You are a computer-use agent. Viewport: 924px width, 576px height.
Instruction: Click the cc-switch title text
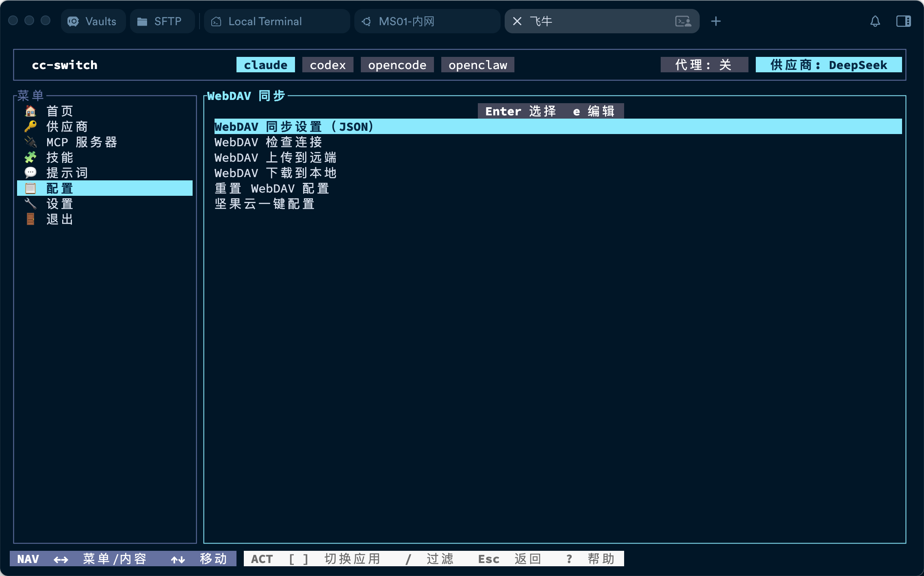click(65, 65)
